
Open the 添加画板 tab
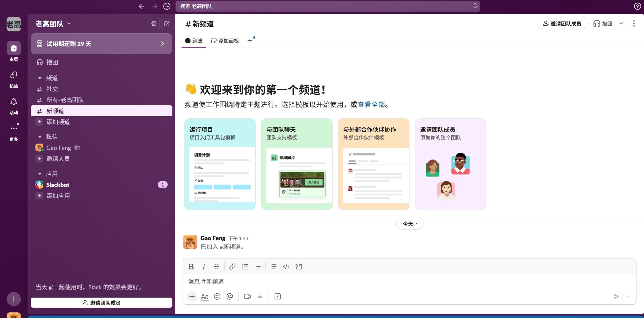(225, 41)
